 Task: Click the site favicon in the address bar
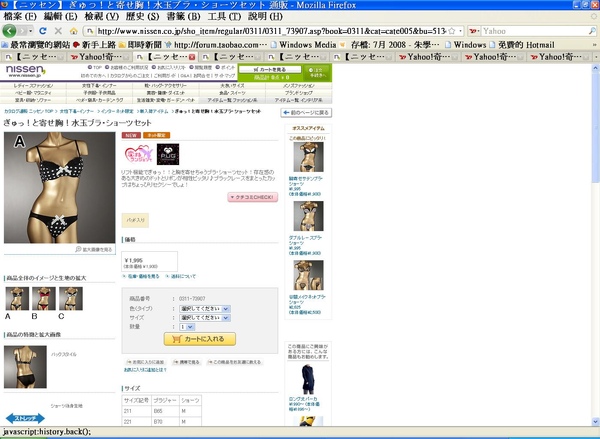90,31
